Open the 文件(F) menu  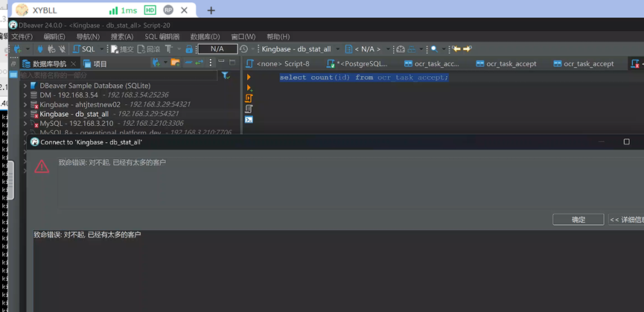click(x=22, y=36)
